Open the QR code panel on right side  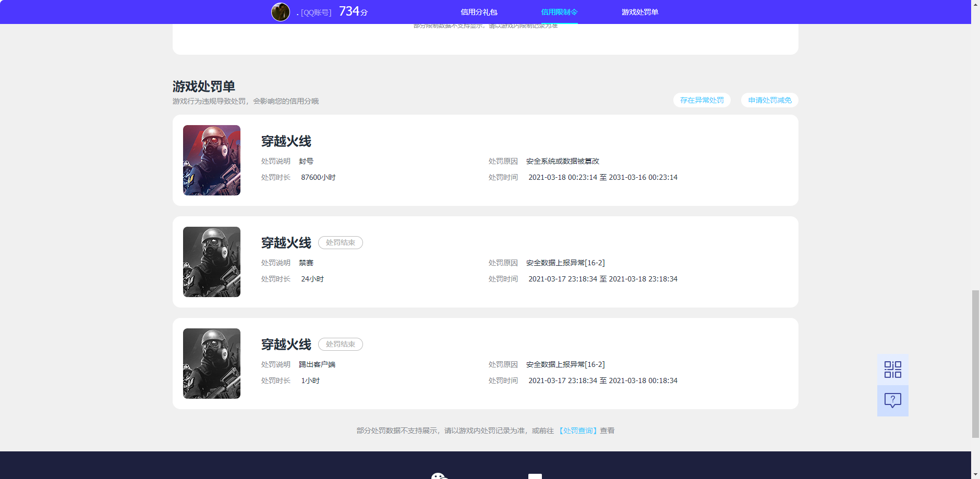pyautogui.click(x=892, y=369)
